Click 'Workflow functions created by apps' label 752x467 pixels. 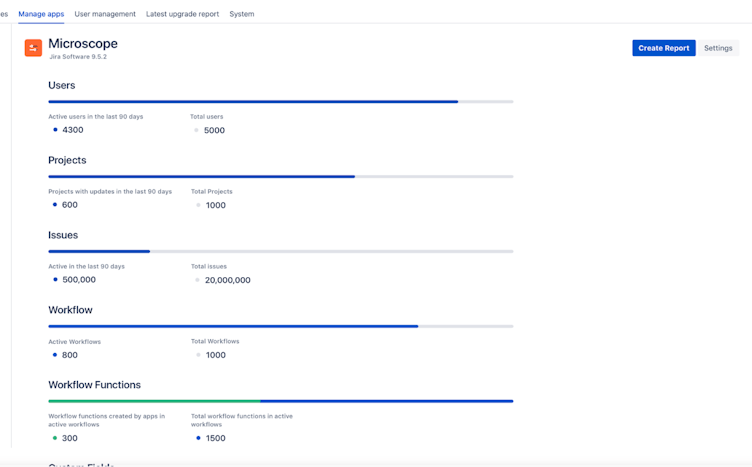[x=106, y=420]
